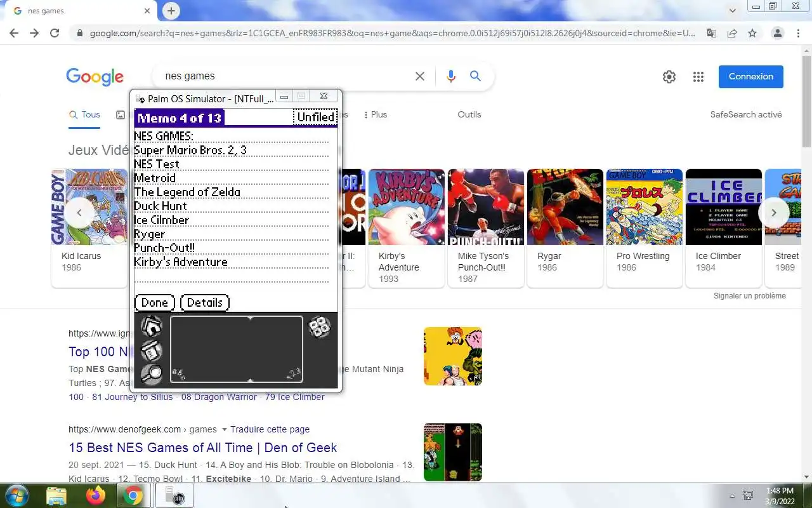
Task: Click the share page icon in address bar
Action: [x=732, y=33]
